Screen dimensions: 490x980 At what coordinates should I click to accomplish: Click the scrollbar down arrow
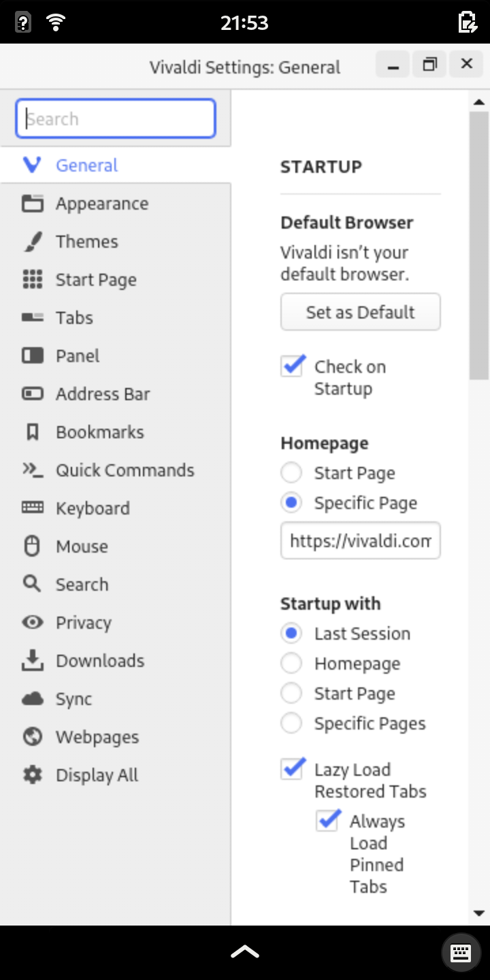click(x=478, y=913)
